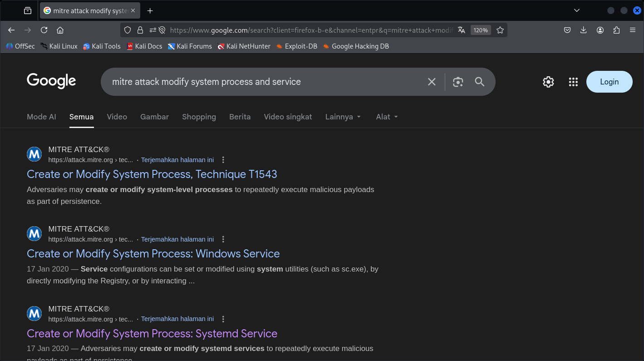The width and height of the screenshot is (644, 361).
Task: Click the address bar URL
Action: click(311, 30)
